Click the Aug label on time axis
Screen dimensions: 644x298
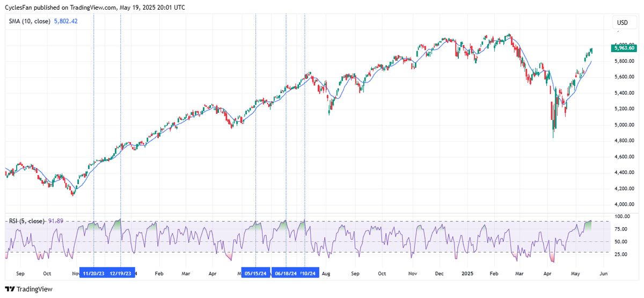(325, 273)
